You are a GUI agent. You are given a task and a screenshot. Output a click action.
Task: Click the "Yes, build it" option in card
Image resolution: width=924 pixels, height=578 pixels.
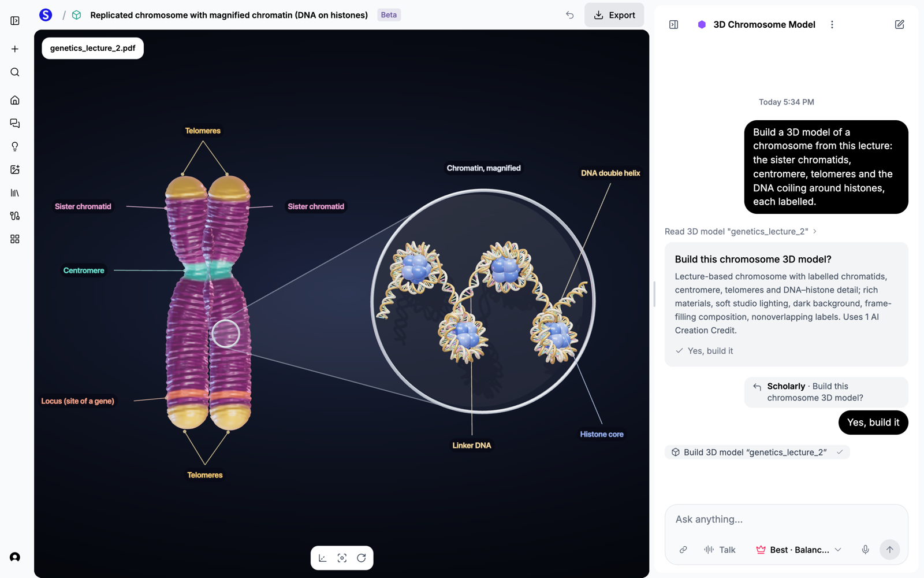[x=705, y=351]
